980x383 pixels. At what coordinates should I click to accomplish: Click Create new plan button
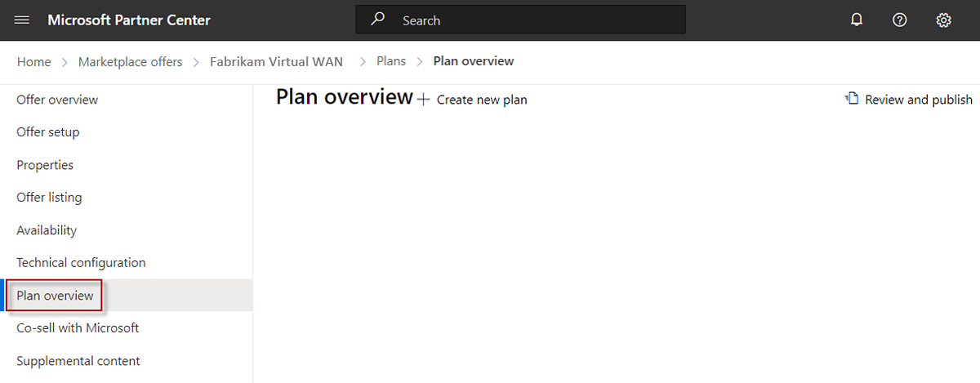(x=472, y=100)
